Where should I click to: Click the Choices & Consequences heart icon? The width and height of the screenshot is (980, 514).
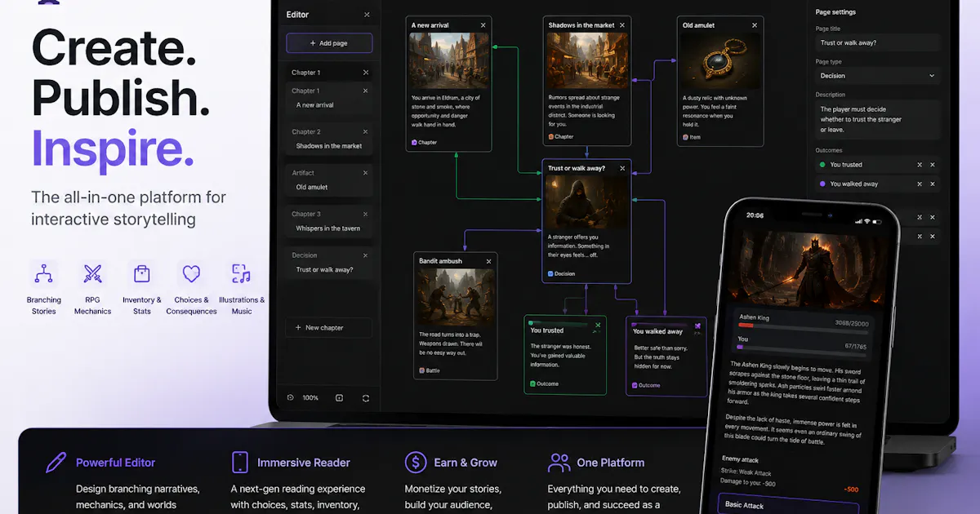click(x=191, y=273)
